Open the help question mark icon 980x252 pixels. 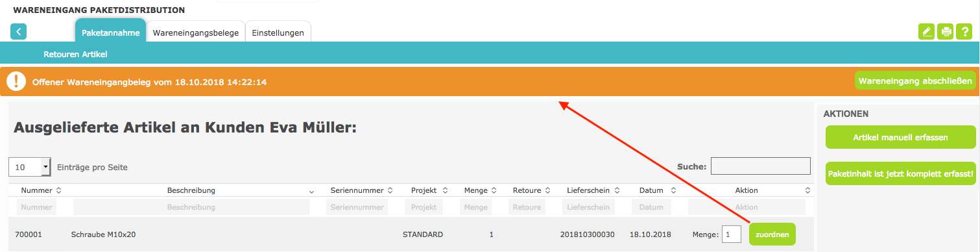[x=966, y=32]
